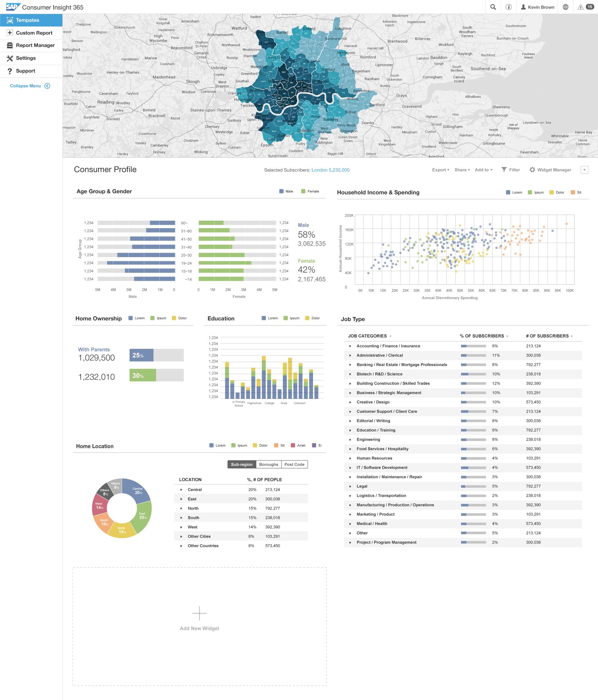Go to Report Manager menu item

coord(35,45)
